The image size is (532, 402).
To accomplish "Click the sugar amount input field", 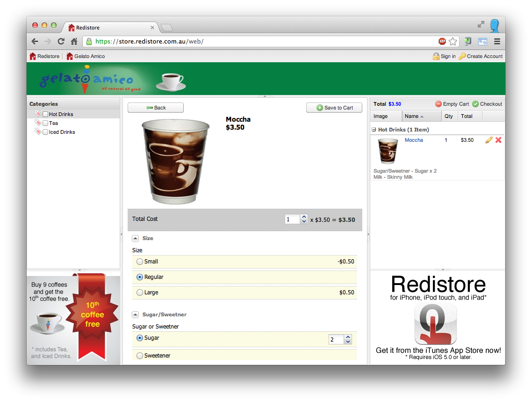I will [336, 339].
